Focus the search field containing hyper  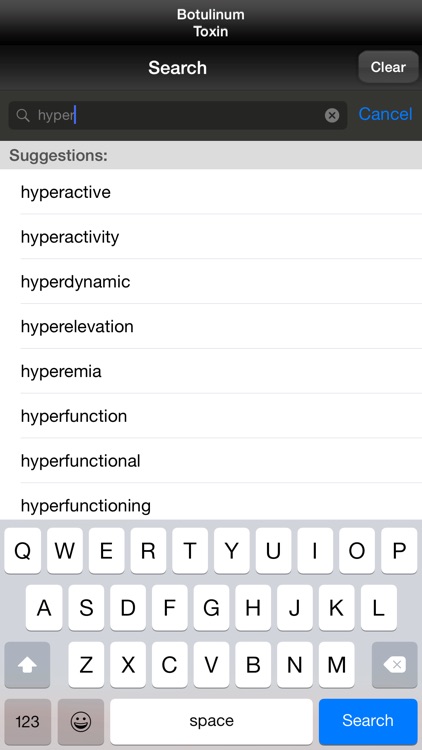click(178, 115)
